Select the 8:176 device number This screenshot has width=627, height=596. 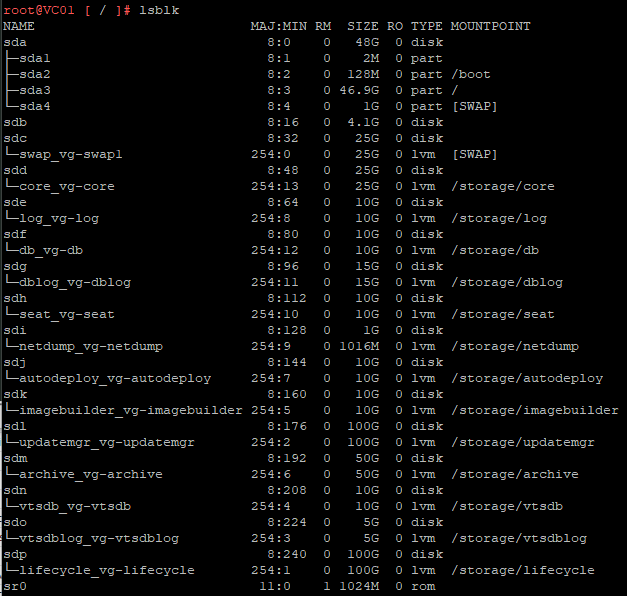click(287, 426)
